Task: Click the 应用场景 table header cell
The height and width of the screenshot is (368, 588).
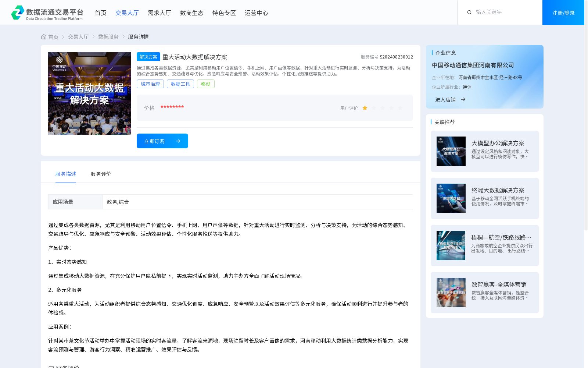Action: [x=75, y=202]
